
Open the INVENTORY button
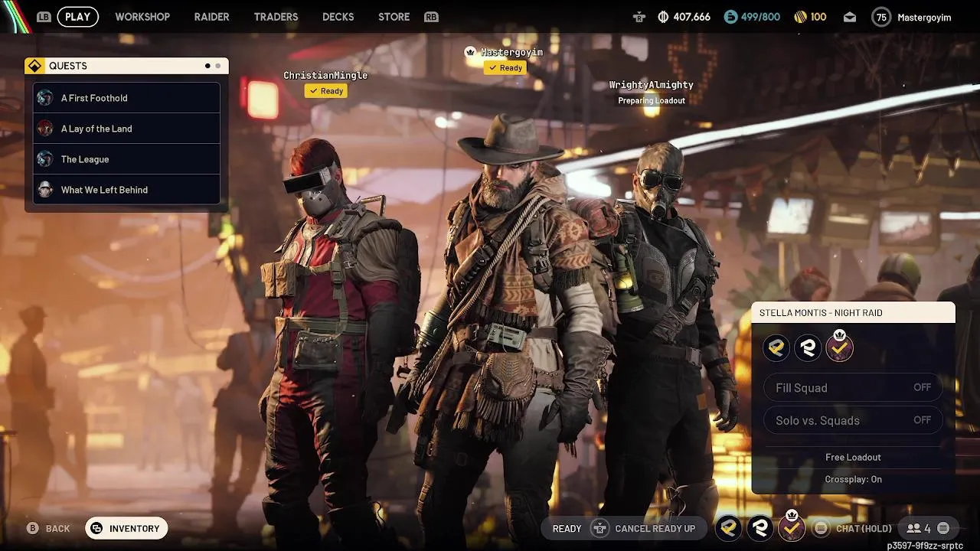[126, 528]
